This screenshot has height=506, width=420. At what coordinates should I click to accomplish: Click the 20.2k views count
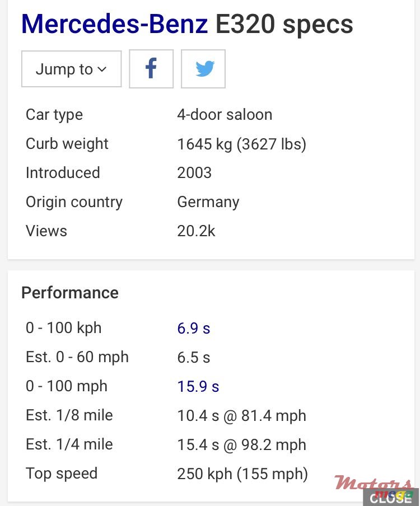pos(196,231)
